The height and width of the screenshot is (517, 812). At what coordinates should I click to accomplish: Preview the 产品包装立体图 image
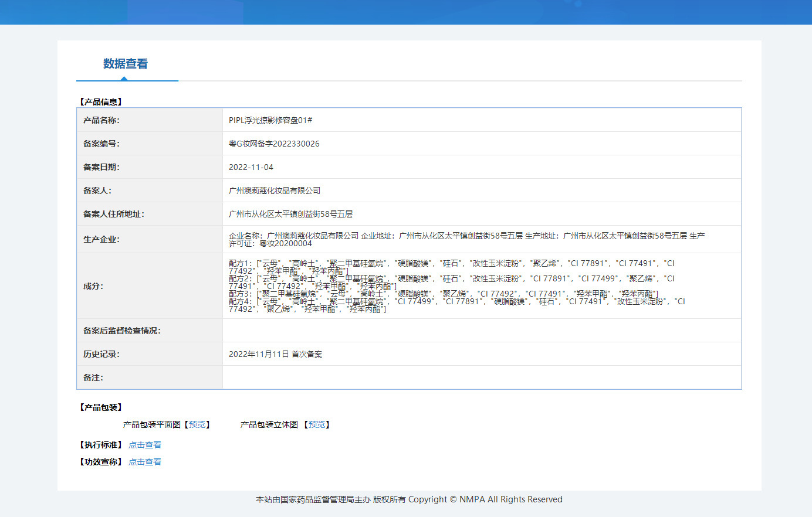[x=317, y=424]
